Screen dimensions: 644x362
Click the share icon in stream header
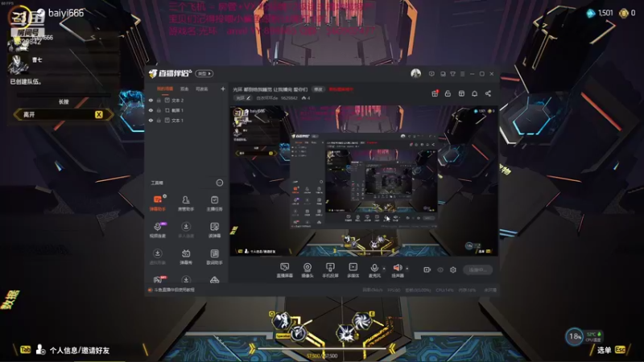tap(488, 93)
